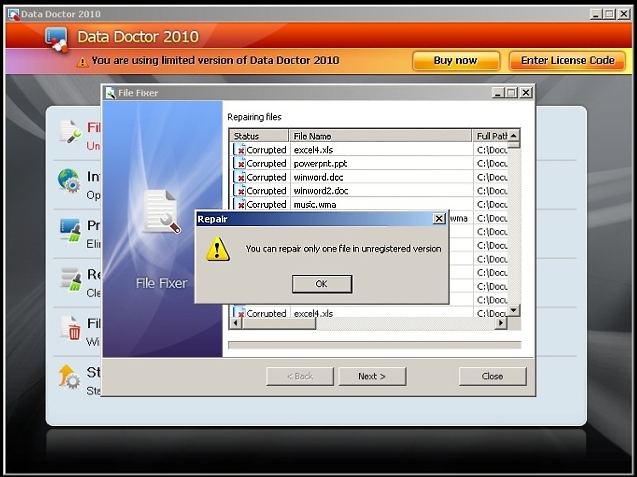Image resolution: width=637 pixels, height=477 pixels.
Task: Open the Enter License Code prompt
Action: 567,61
